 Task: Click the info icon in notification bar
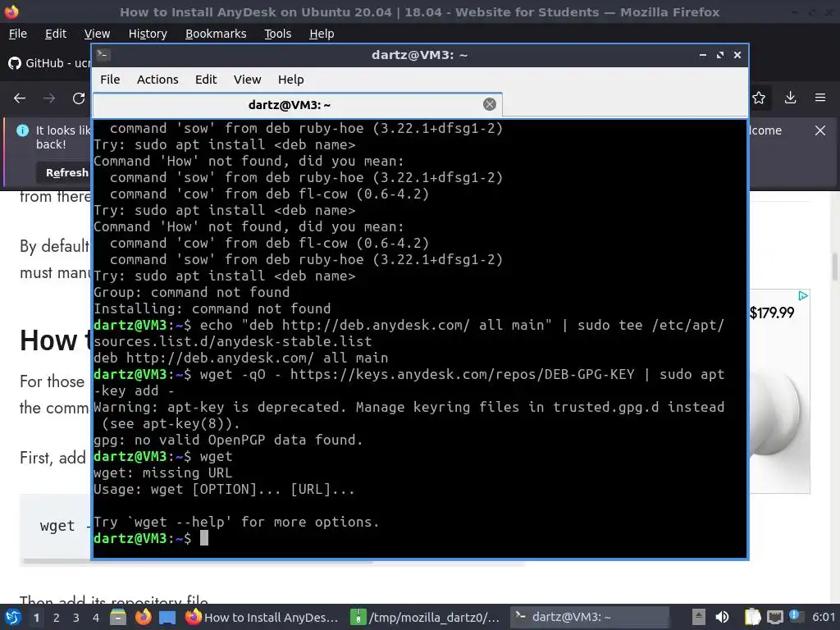click(x=22, y=130)
